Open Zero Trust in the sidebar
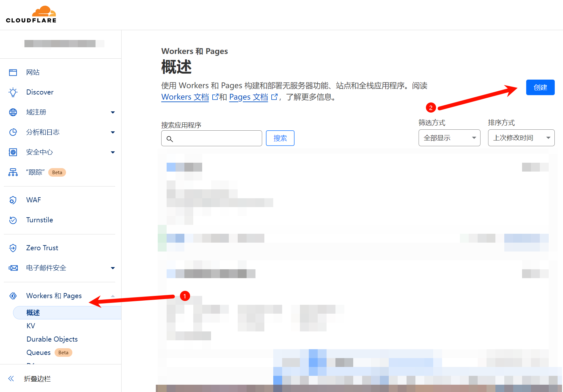563x392 pixels. [x=42, y=248]
